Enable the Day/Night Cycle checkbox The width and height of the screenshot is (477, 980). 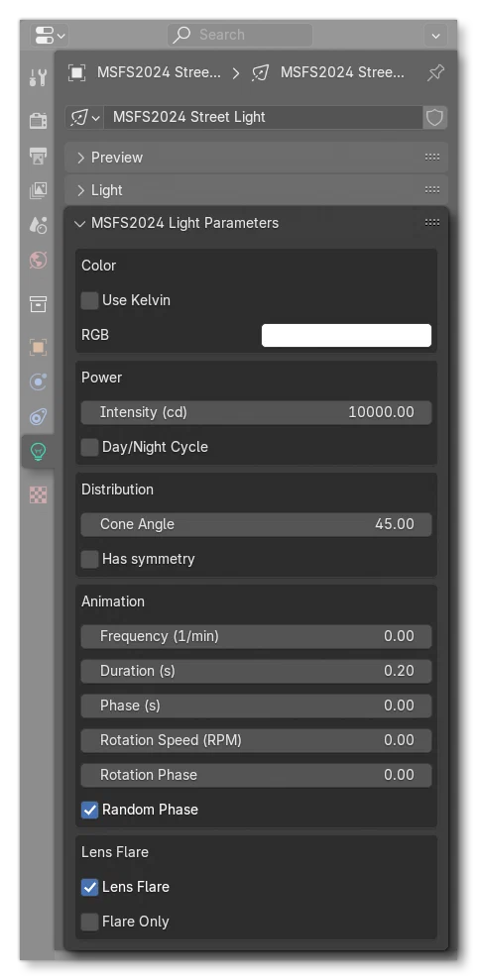[90, 448]
